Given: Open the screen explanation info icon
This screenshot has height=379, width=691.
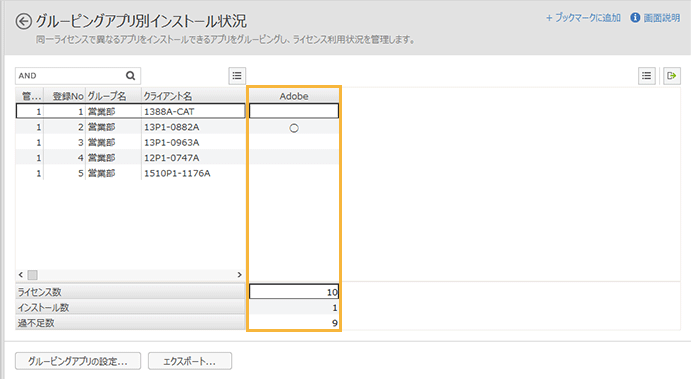Looking at the screenshot, I should 635,18.
